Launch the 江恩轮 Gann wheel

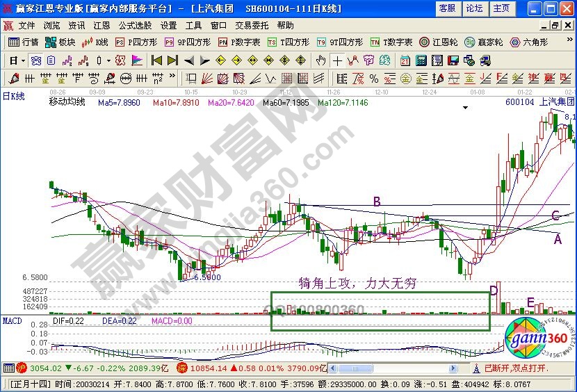438,42
